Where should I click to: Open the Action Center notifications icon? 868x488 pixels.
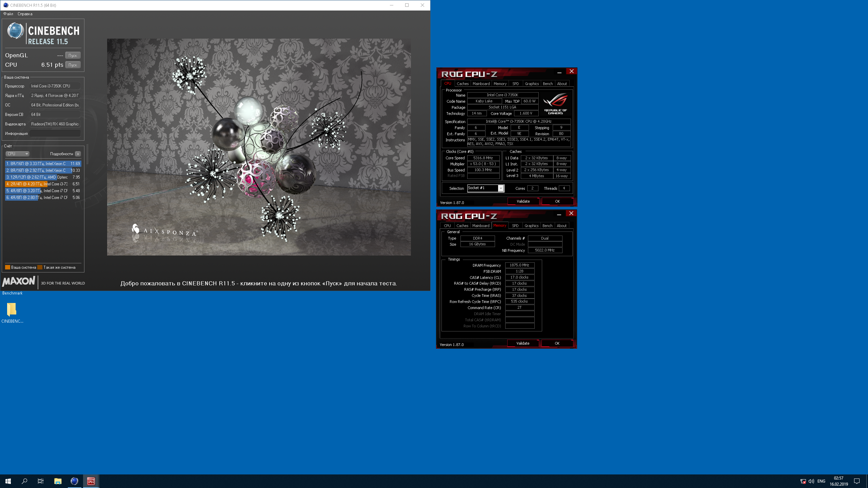click(x=857, y=481)
